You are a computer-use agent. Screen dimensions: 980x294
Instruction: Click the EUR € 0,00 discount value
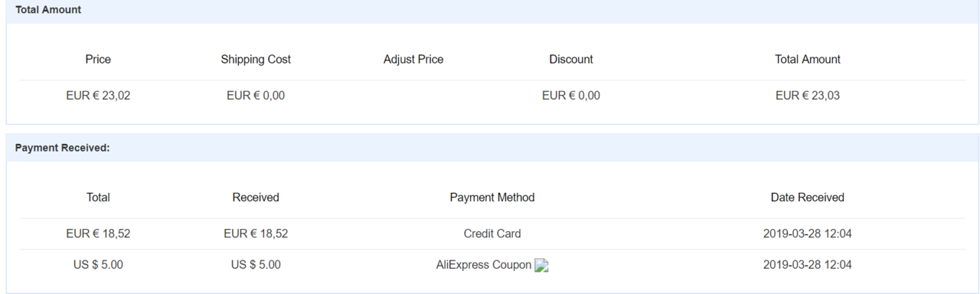571,96
